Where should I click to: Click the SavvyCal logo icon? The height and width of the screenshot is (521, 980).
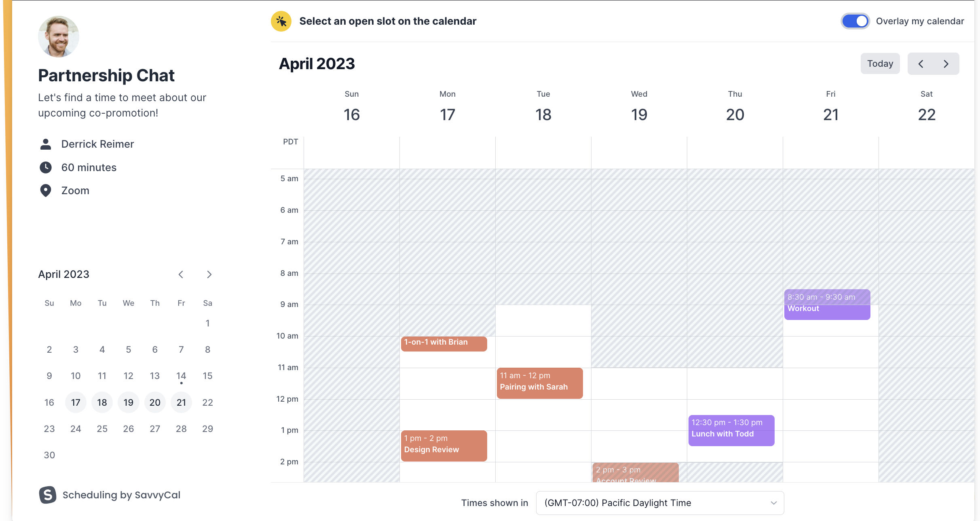[47, 495]
